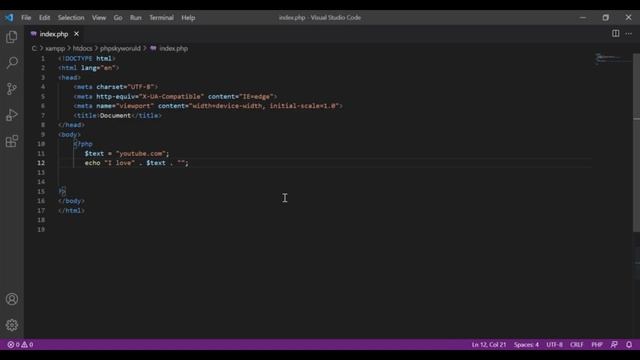640x360 pixels.
Task: Open the Source Control view
Action: (12, 89)
